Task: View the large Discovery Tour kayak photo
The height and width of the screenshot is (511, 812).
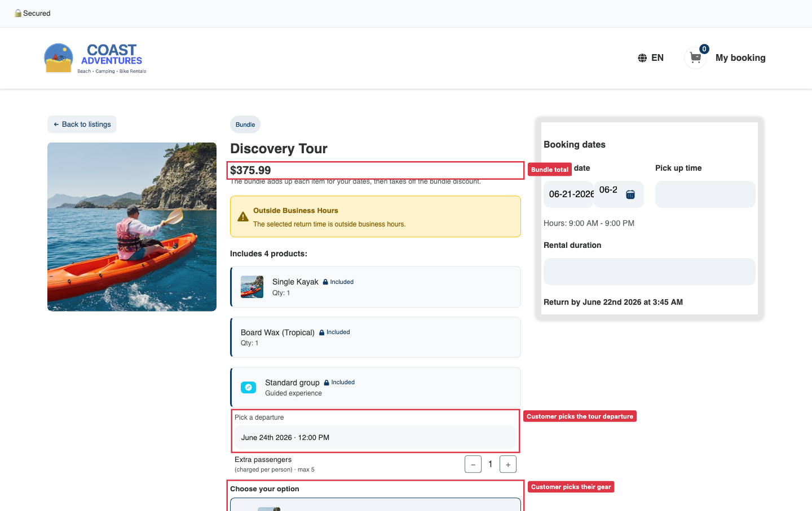Action: tap(132, 227)
